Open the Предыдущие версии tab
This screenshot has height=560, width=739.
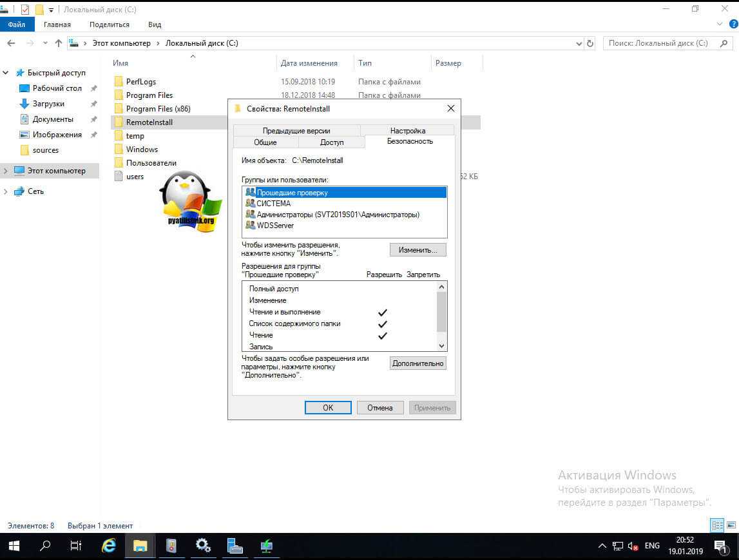(x=296, y=131)
